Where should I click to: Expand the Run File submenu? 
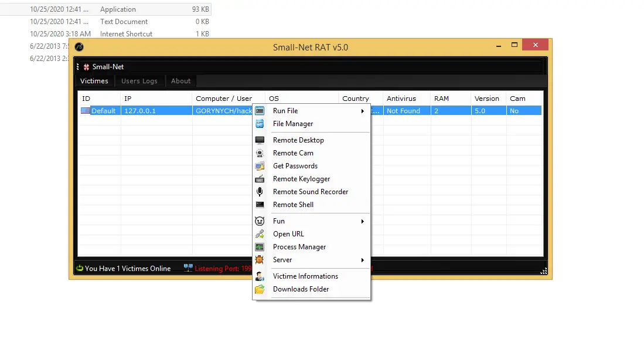[x=362, y=110]
